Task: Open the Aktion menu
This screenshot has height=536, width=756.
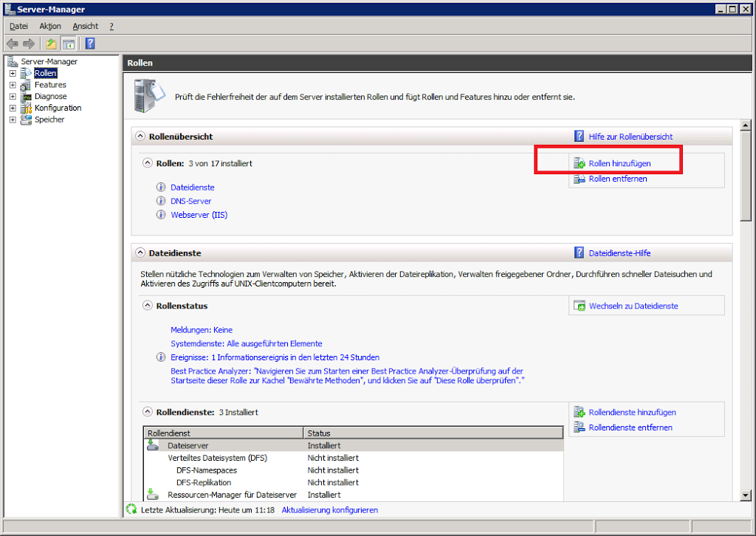Action: (x=50, y=26)
